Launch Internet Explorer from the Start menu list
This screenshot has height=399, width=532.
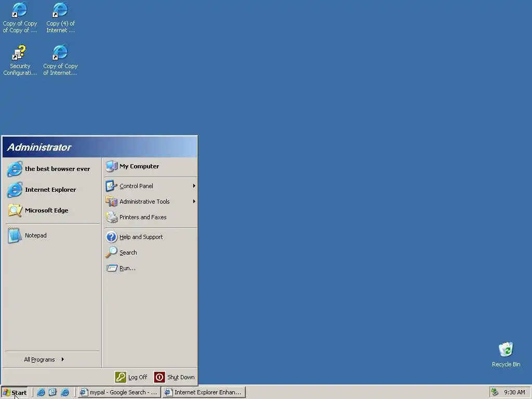tap(52, 190)
